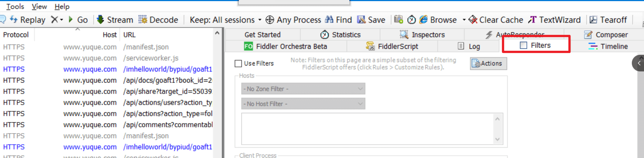This screenshot has width=644, height=158.
Task: Click the Go resume arrow icon
Action: pos(71,20)
